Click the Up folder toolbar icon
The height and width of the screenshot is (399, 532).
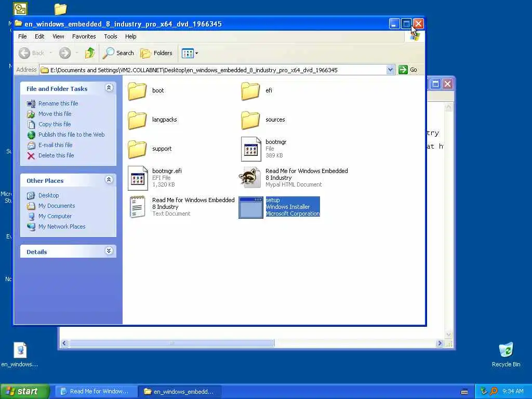pos(90,53)
